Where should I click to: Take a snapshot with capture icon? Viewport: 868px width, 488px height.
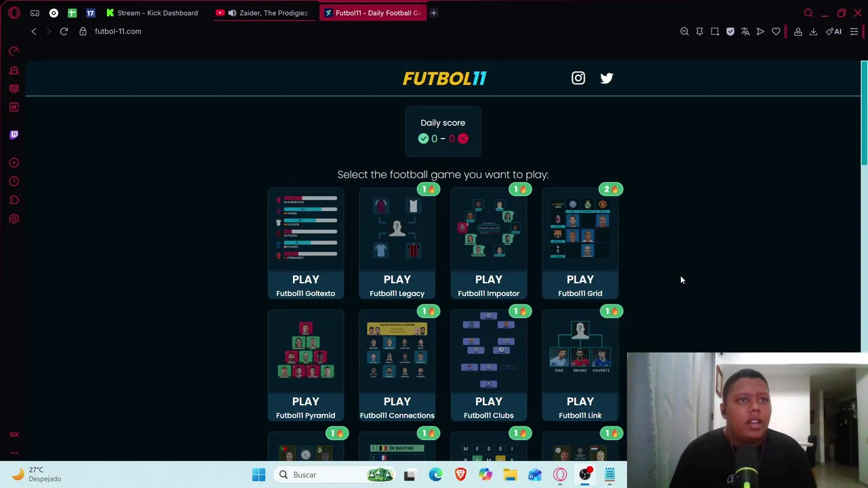point(715,31)
